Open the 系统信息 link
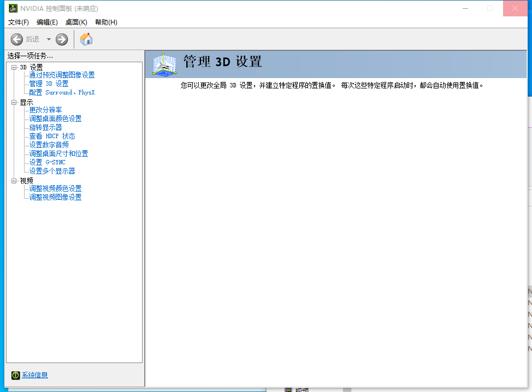 point(35,375)
